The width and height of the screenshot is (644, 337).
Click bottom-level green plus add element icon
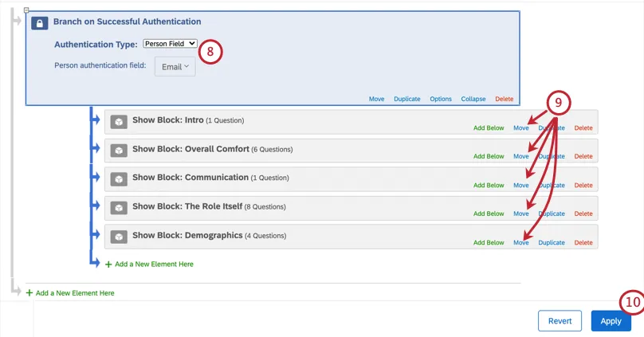pyautogui.click(x=29, y=293)
